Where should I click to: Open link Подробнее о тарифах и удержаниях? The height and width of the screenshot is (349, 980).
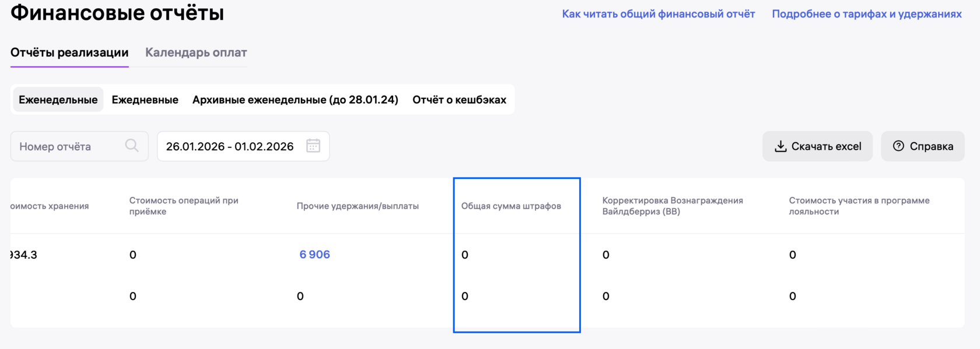click(866, 14)
